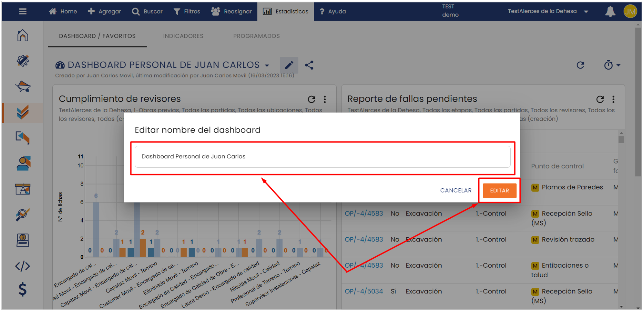This screenshot has height=312, width=644.
Task: Expand the dashboard title dropdown arrow
Action: click(267, 65)
